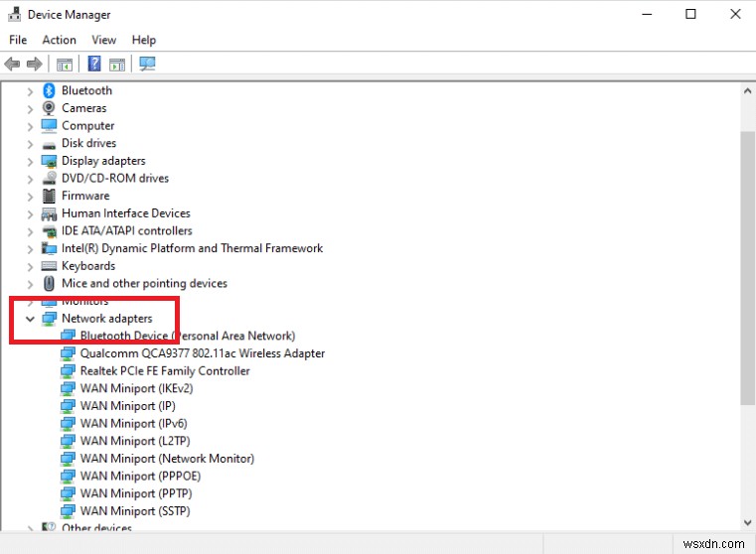Maximize the Device Manager window
Image resolution: width=756 pixels, height=554 pixels.
click(x=690, y=14)
